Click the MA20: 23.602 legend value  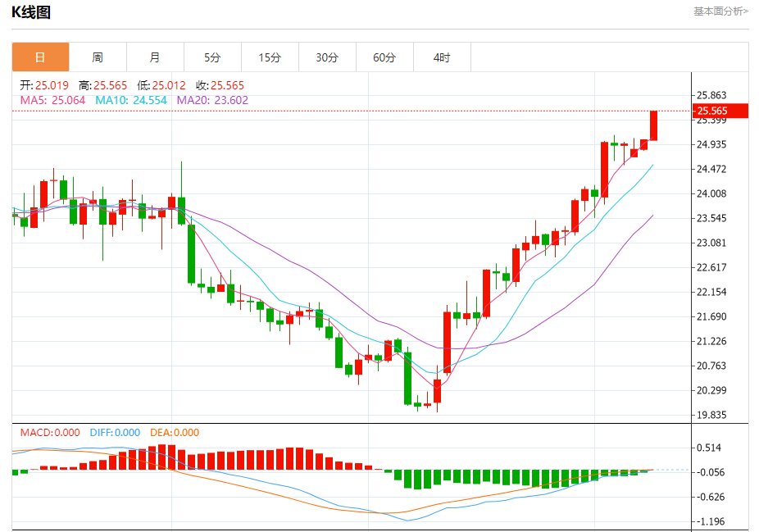(212, 100)
